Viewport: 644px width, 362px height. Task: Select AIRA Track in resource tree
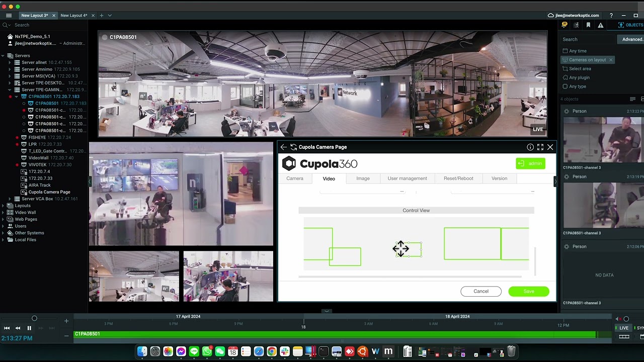pos(39,185)
